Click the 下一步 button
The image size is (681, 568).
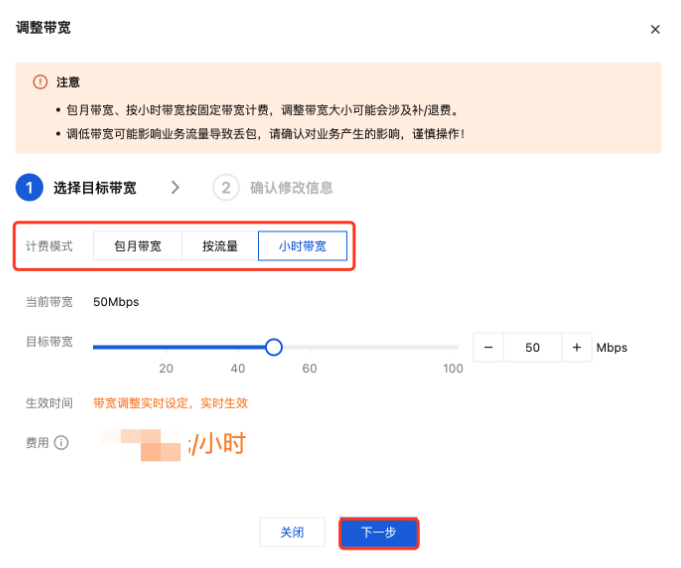(379, 532)
